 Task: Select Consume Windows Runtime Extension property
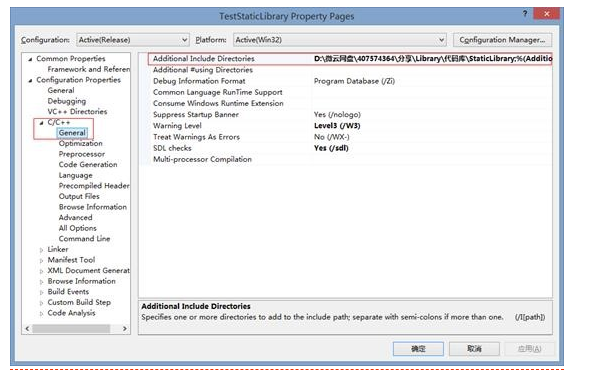tap(218, 103)
